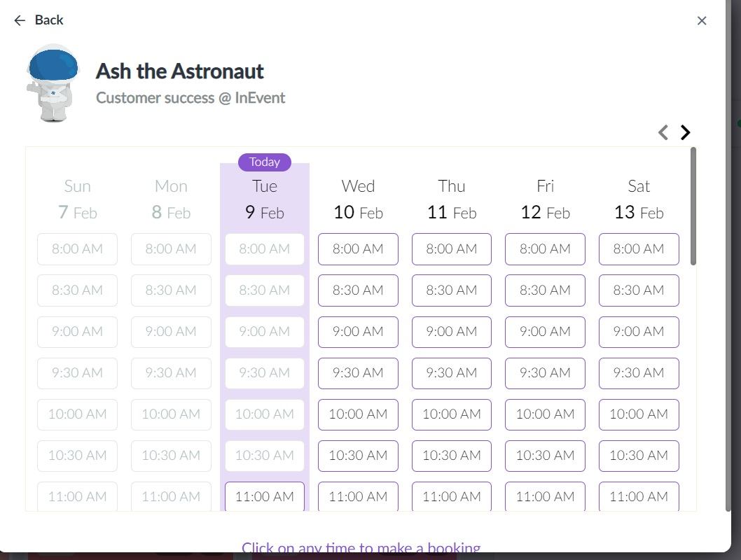Pick 9:00 AM on Fri 12 Feb
This screenshot has width=741, height=560.
click(545, 331)
